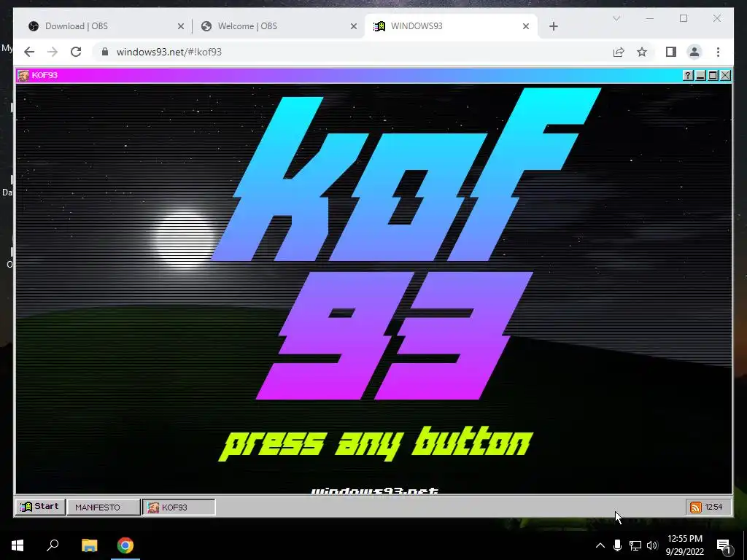This screenshot has height=560, width=747.
Task: Click the RSS feed tray icon
Action: pos(695,507)
